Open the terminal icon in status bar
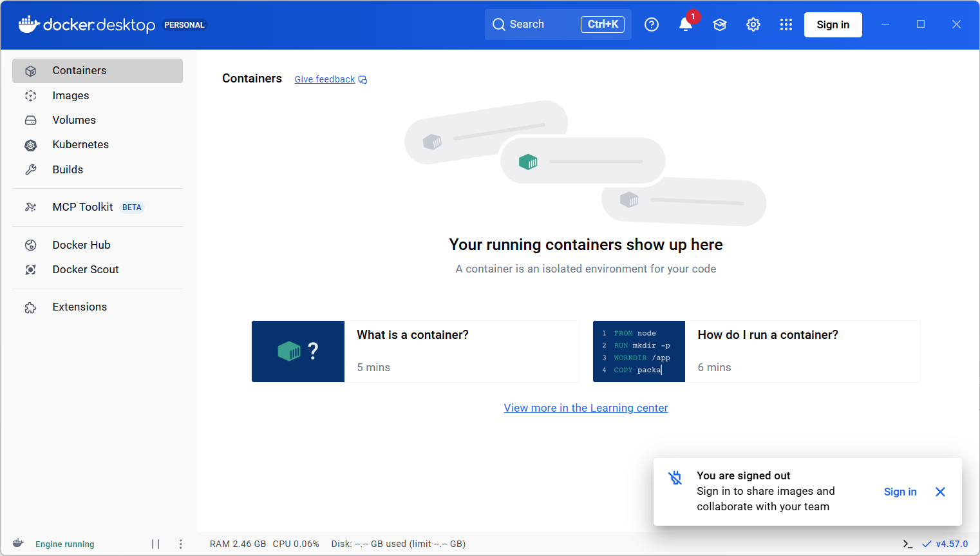This screenshot has height=556, width=980. (908, 544)
